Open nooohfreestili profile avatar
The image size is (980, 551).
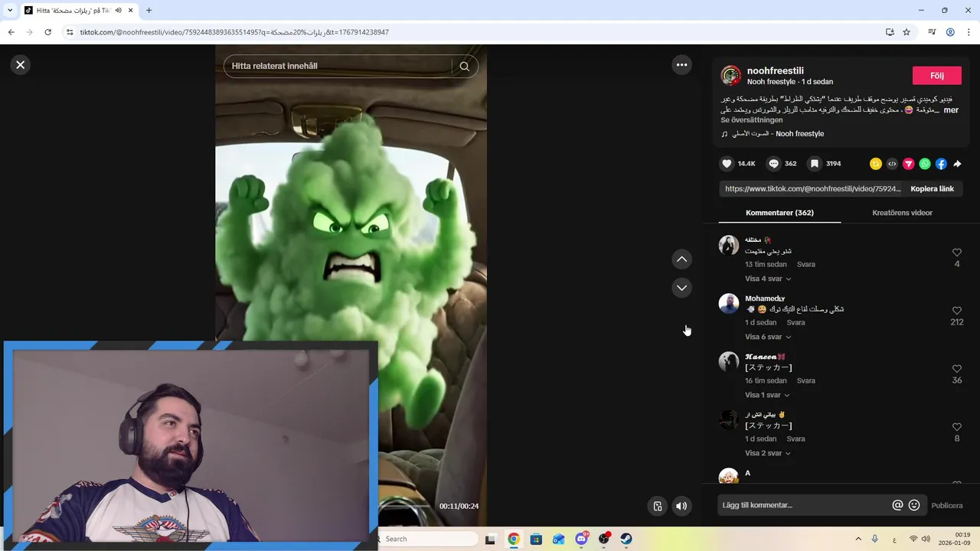(731, 76)
